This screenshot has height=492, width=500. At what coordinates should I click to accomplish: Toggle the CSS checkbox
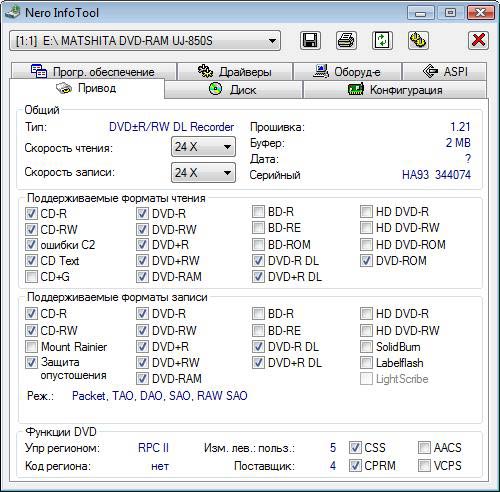(355, 448)
